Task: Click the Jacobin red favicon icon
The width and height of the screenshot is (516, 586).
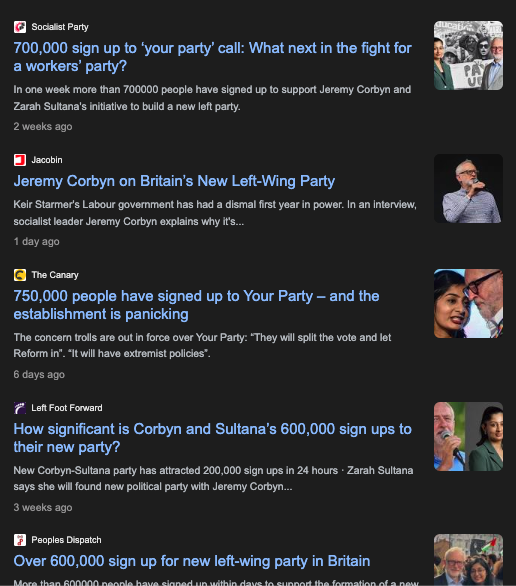Action: (20, 160)
